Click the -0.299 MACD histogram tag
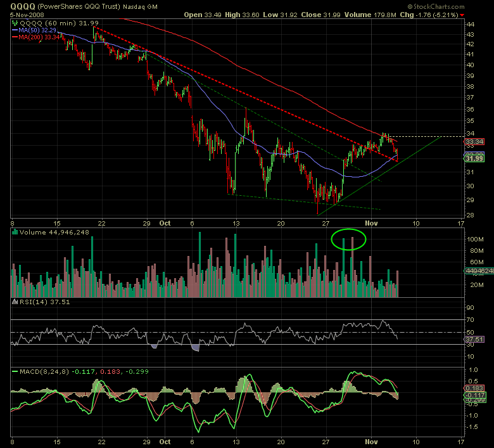Screen dimensions: 494x448 click(475, 400)
